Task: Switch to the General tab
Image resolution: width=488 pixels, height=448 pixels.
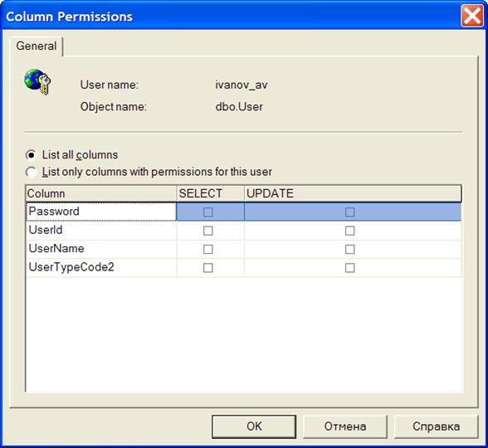Action: tap(37, 46)
